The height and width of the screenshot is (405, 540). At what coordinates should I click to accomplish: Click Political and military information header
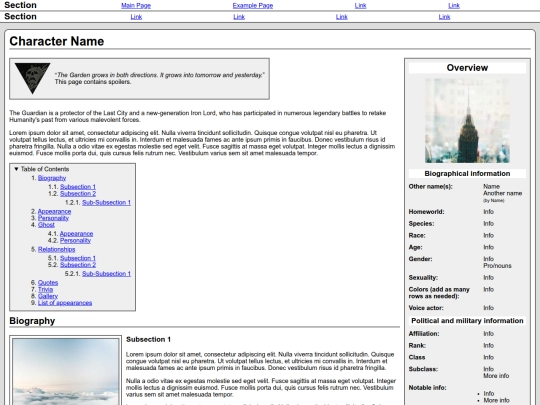(467, 321)
